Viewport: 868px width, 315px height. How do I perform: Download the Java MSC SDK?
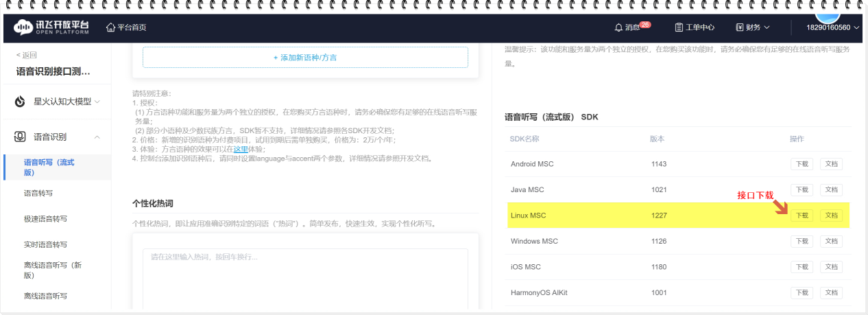(801, 189)
